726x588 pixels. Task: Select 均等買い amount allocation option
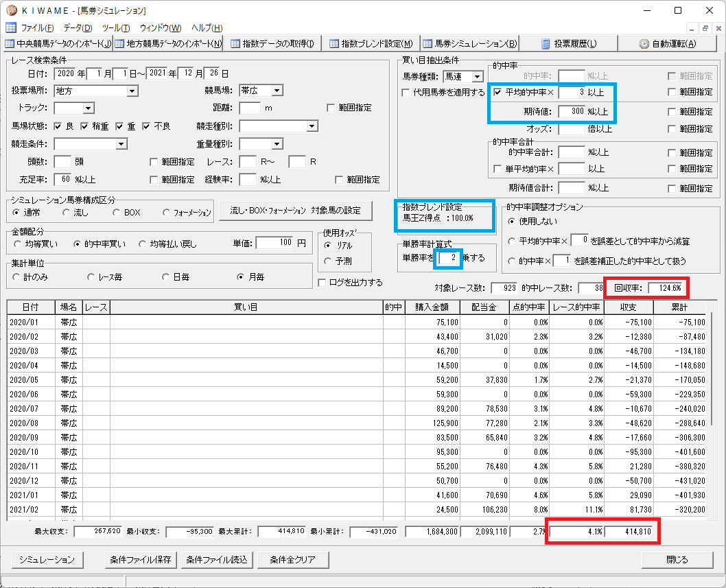click(x=17, y=244)
